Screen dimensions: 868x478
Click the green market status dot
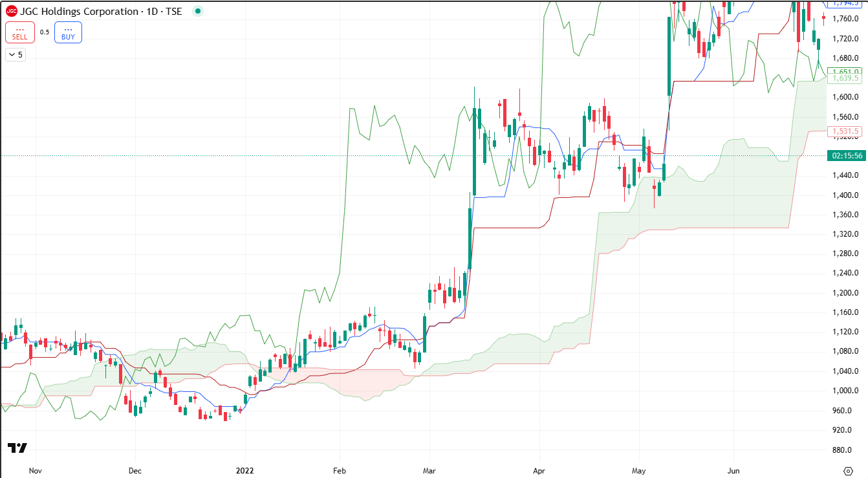coord(197,11)
